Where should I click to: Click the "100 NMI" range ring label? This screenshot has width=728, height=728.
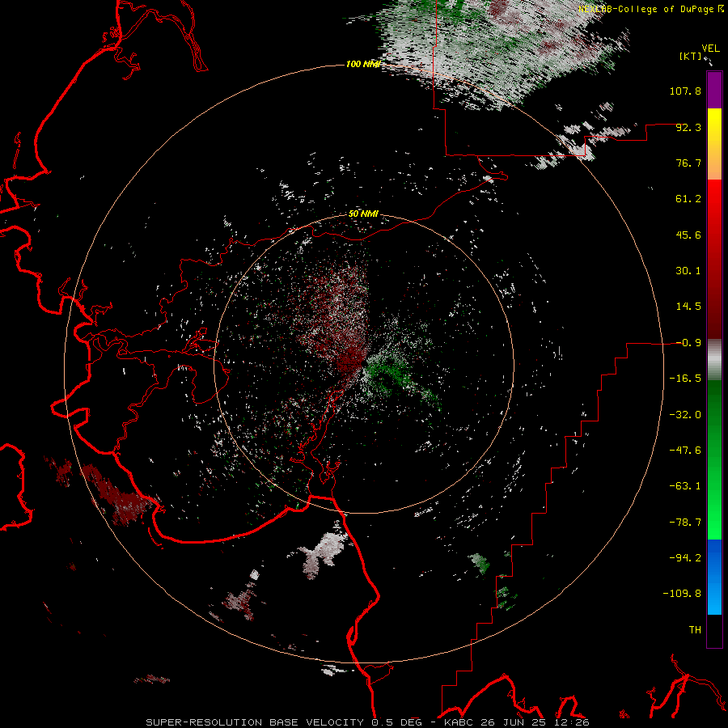[x=363, y=64]
